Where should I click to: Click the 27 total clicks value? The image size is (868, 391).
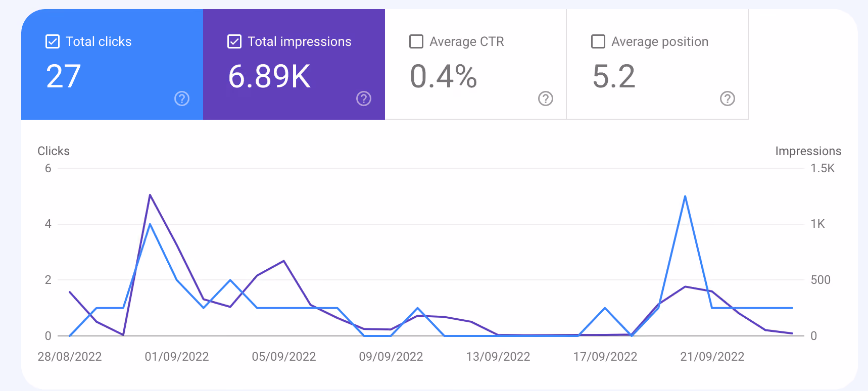tap(64, 77)
